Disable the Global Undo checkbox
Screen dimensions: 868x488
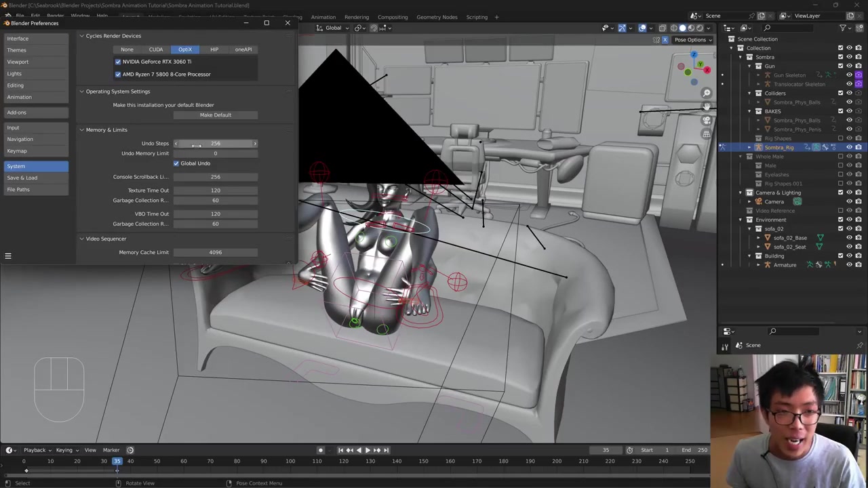pos(176,163)
